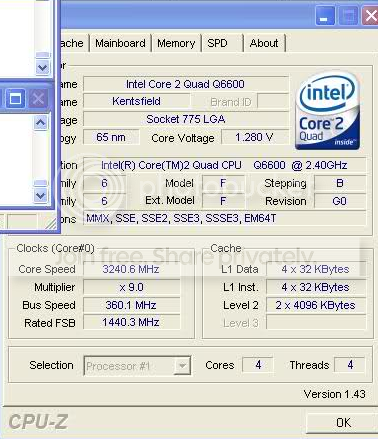
Task: Click the processor name field showing Q6600
Action: (185, 84)
